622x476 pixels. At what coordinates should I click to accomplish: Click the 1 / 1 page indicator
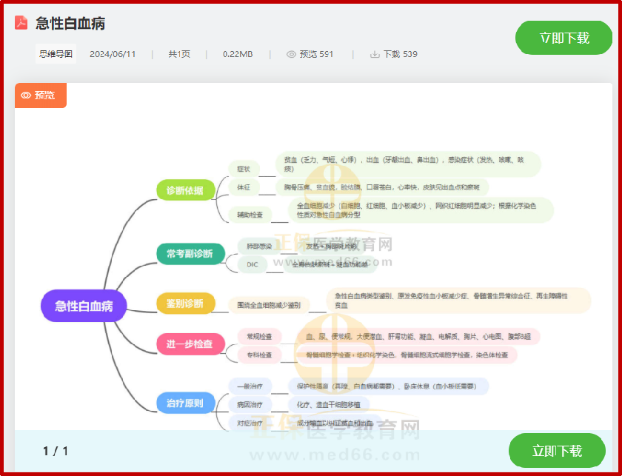click(x=55, y=451)
